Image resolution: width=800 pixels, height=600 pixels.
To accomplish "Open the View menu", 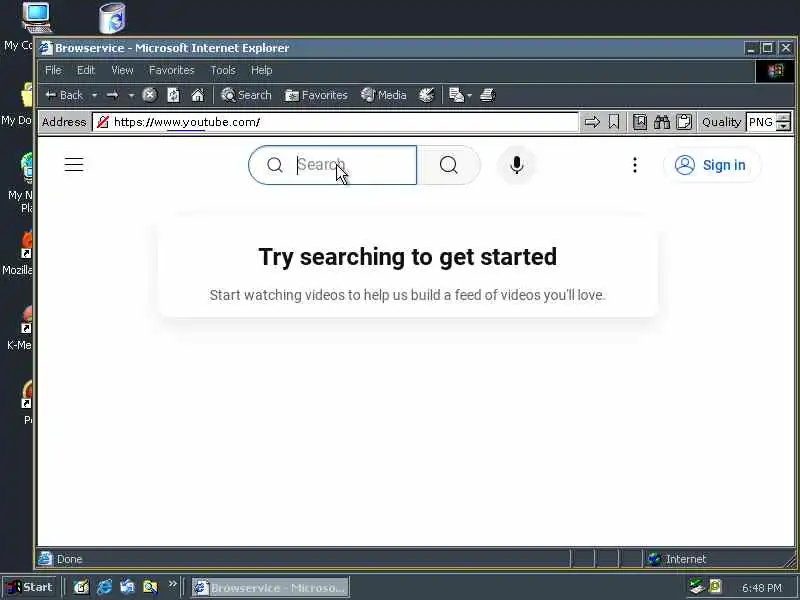I will click(x=122, y=70).
